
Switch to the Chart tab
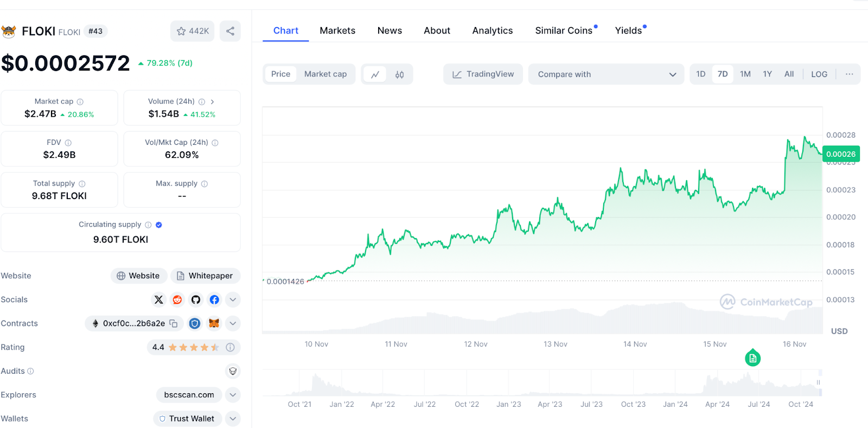pyautogui.click(x=286, y=30)
